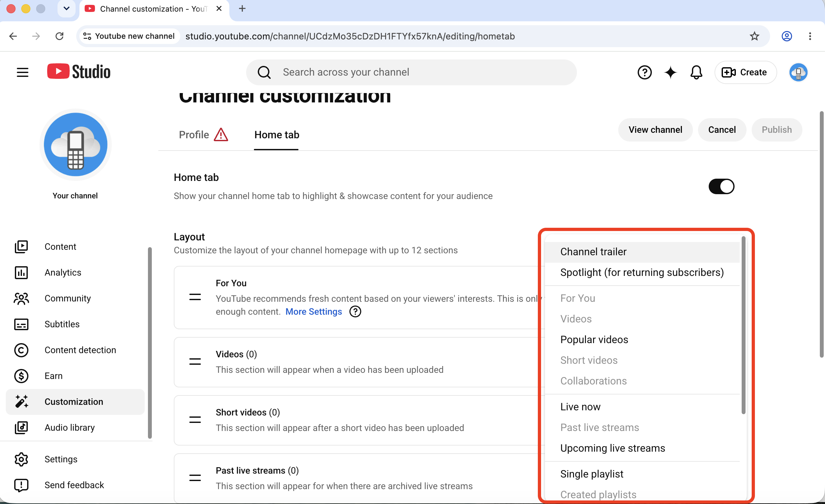Image resolution: width=825 pixels, height=504 pixels.
Task: Go back with browser back arrow
Action: click(13, 36)
